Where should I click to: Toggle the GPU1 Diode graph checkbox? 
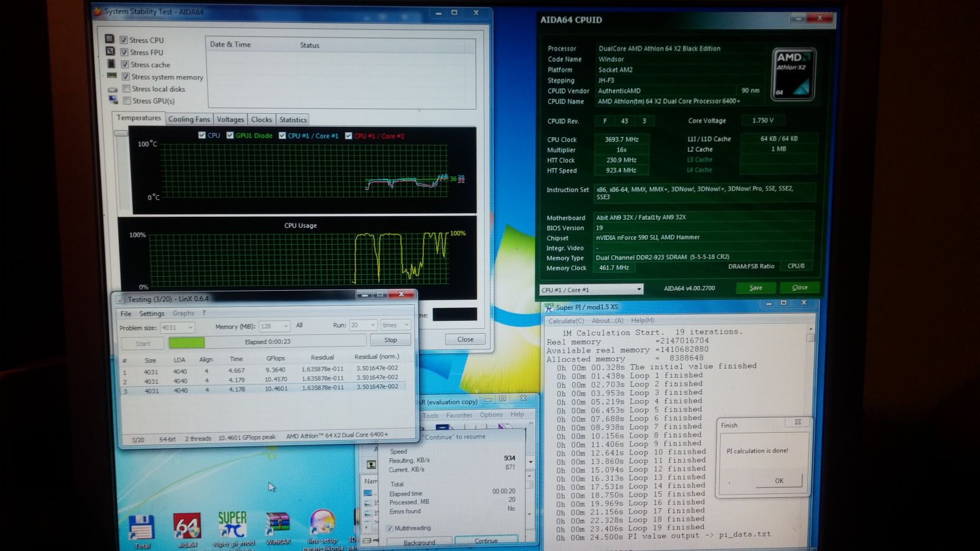pos(230,135)
